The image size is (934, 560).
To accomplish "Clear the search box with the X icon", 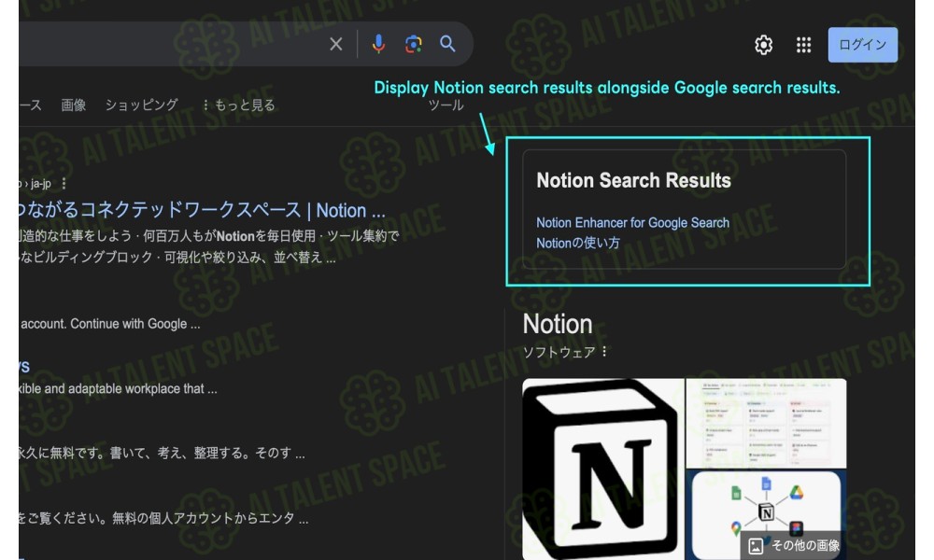I will [x=336, y=44].
